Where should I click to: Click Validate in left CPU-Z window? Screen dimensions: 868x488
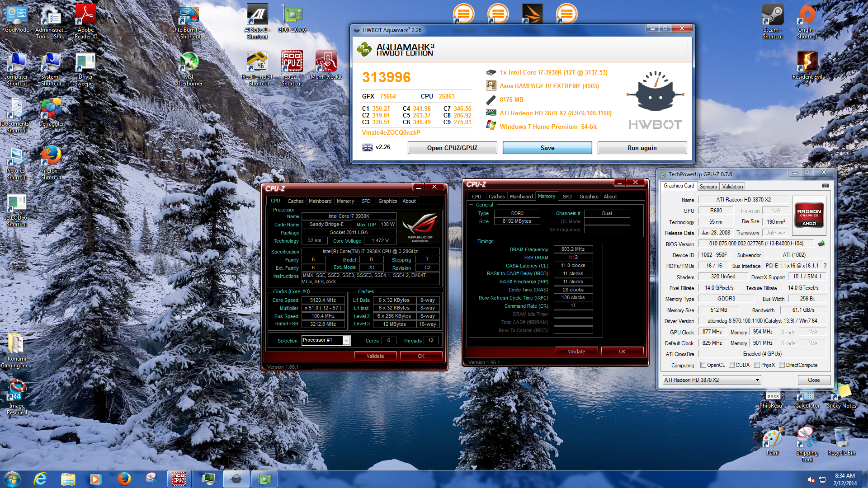point(375,356)
